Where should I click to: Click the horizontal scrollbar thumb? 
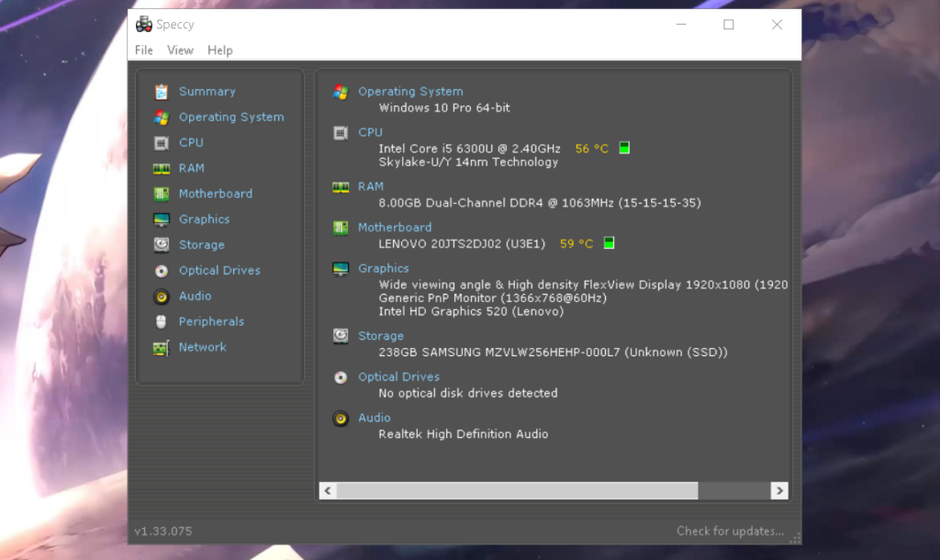coord(518,491)
